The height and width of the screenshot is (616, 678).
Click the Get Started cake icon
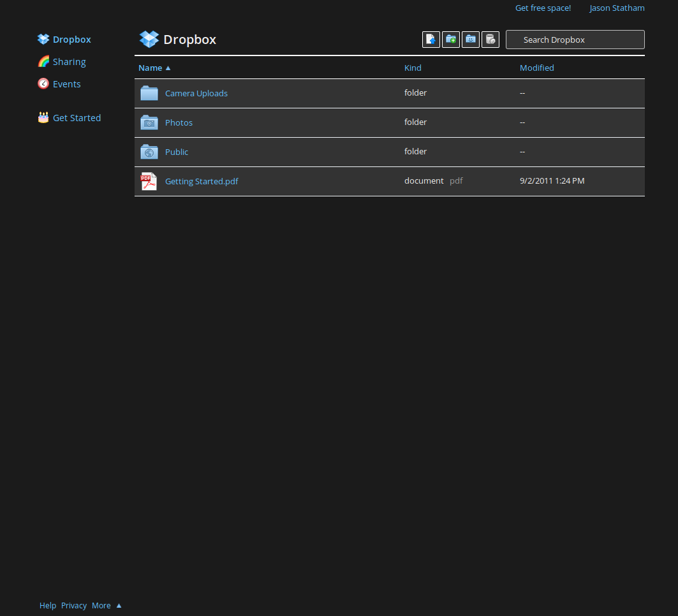[43, 117]
